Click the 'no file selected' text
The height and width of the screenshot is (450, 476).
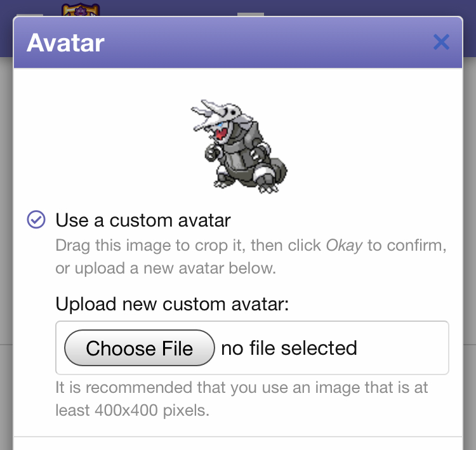[289, 348]
